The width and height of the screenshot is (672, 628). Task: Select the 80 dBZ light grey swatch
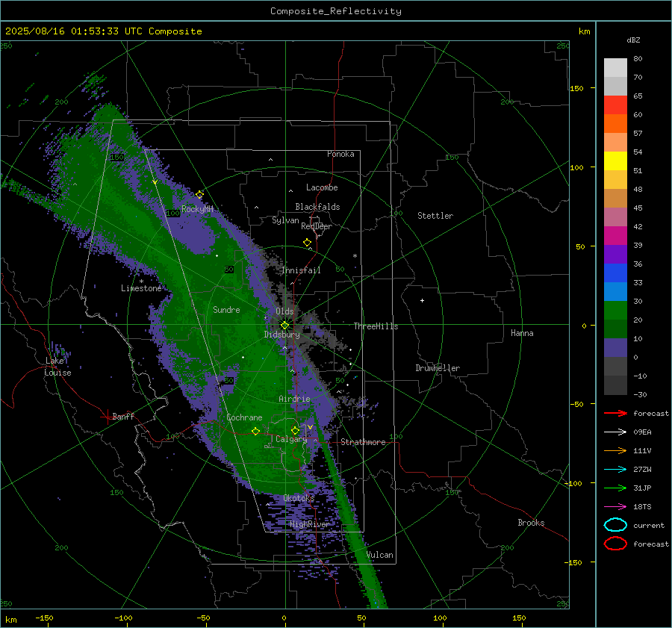(x=615, y=67)
